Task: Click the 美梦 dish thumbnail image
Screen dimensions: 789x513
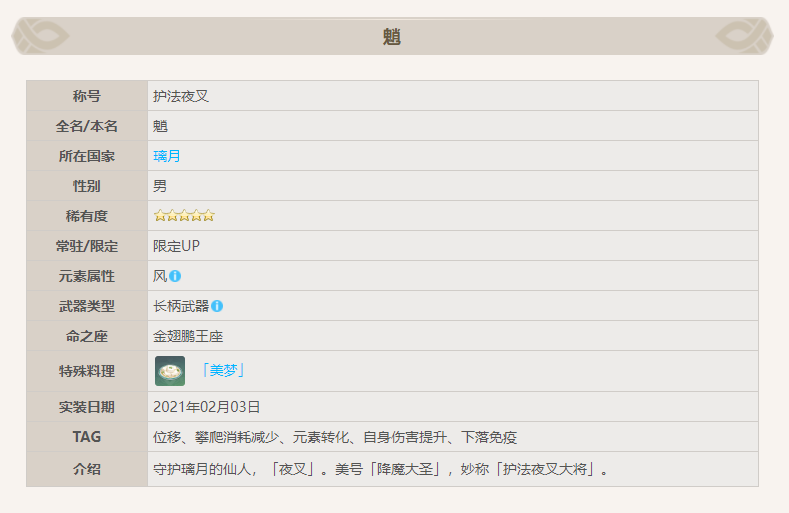Action: coord(170,371)
